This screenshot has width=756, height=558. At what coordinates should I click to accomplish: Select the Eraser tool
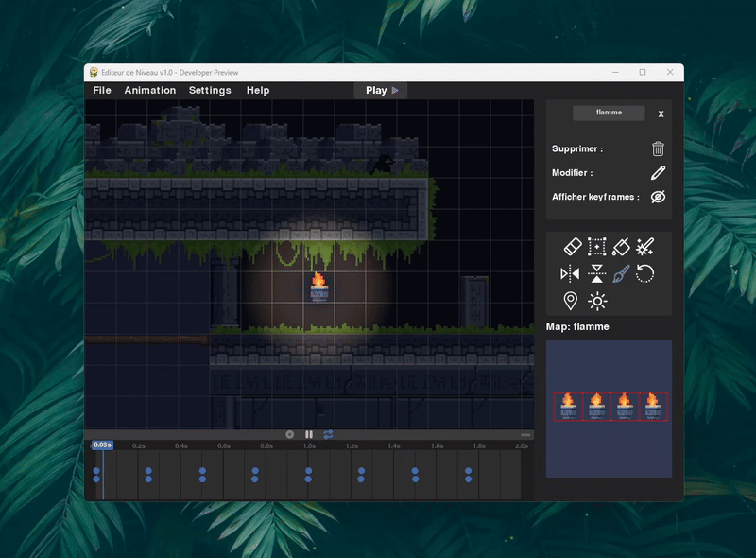click(x=573, y=247)
